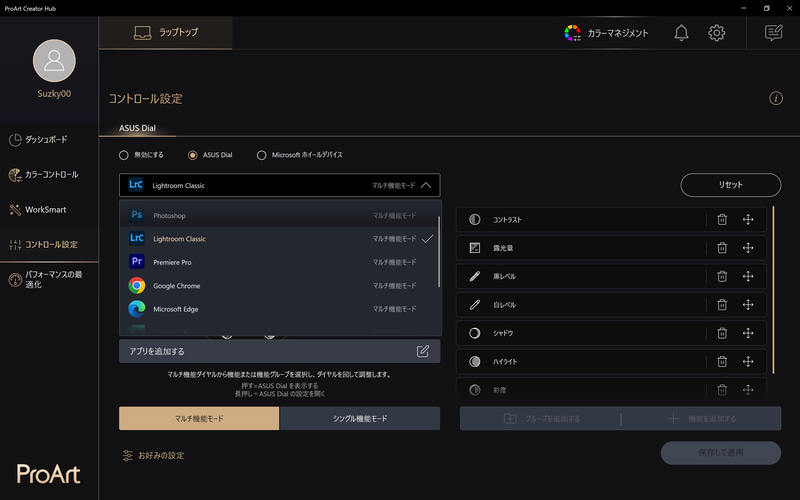Choose Microsoft Edge from the app list
This screenshot has height=500, width=800.
pos(279,309)
